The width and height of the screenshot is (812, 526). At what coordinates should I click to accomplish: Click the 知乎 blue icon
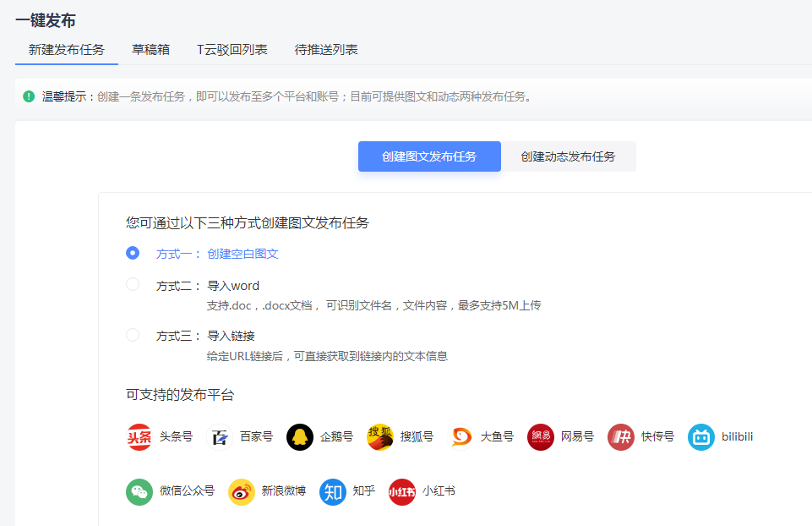click(333, 491)
